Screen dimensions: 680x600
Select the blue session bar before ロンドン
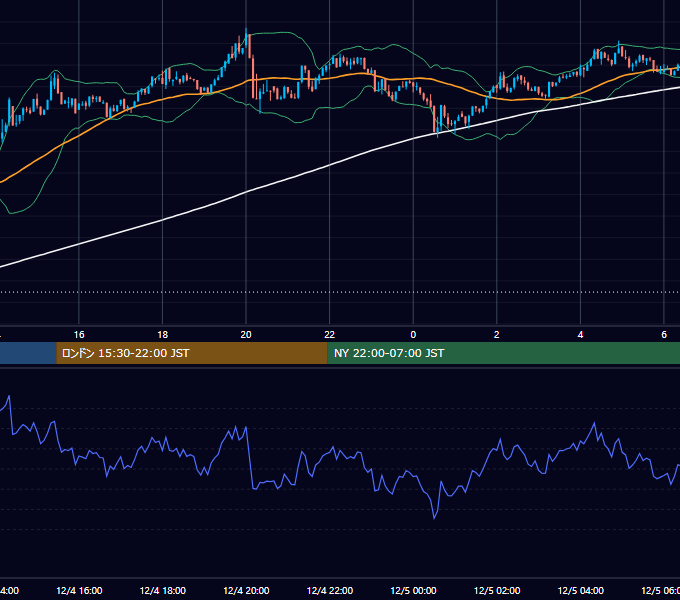pyautogui.click(x=28, y=353)
